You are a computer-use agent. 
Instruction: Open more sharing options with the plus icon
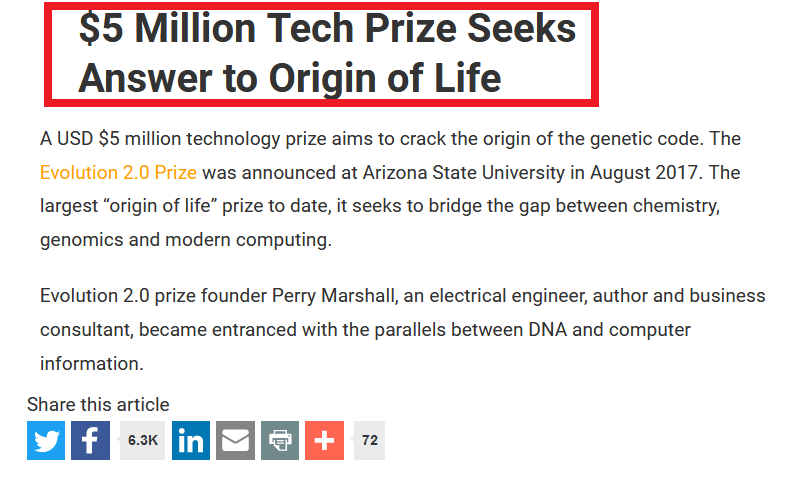324,440
